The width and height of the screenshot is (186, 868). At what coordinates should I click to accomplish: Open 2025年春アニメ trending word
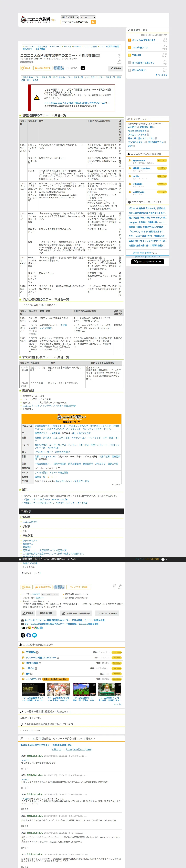[x=140, y=47]
